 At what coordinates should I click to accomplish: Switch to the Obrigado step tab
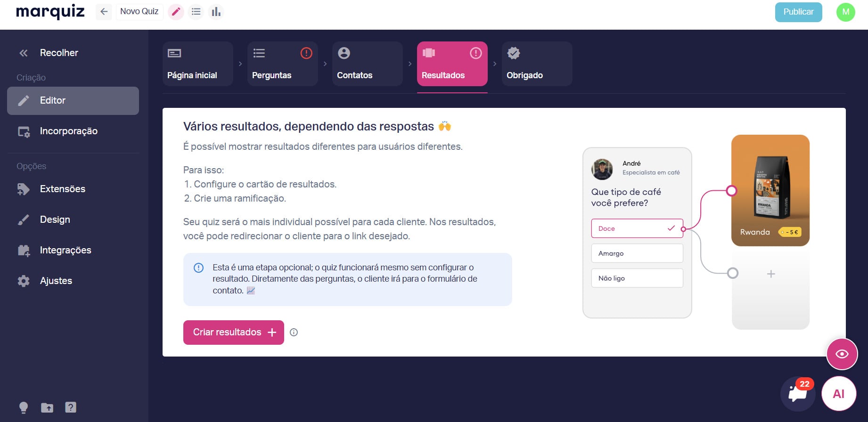tap(537, 64)
